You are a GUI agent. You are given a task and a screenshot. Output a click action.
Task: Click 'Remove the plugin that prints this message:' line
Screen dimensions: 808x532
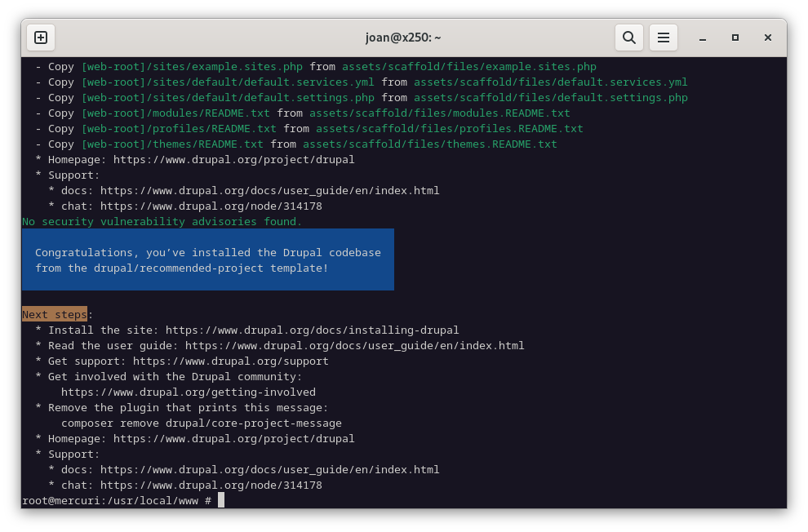181,407
